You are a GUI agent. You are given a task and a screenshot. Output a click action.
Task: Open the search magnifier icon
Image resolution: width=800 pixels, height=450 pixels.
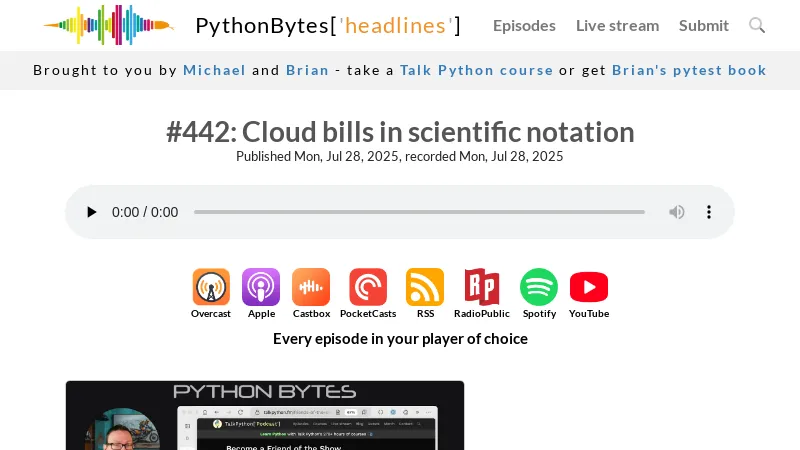point(757,25)
